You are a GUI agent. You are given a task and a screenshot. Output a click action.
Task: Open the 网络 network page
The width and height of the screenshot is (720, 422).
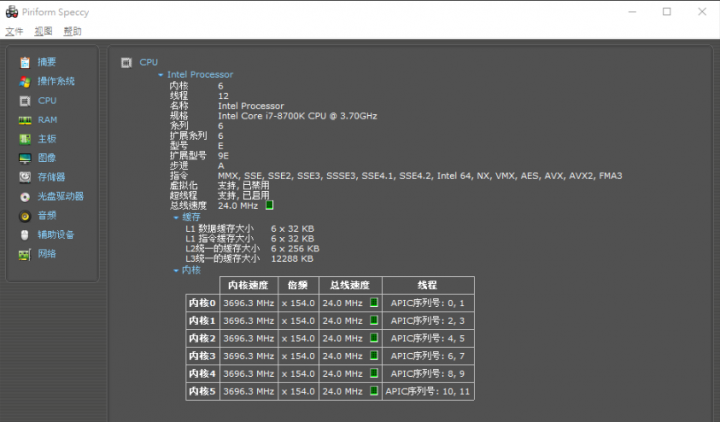coord(47,253)
